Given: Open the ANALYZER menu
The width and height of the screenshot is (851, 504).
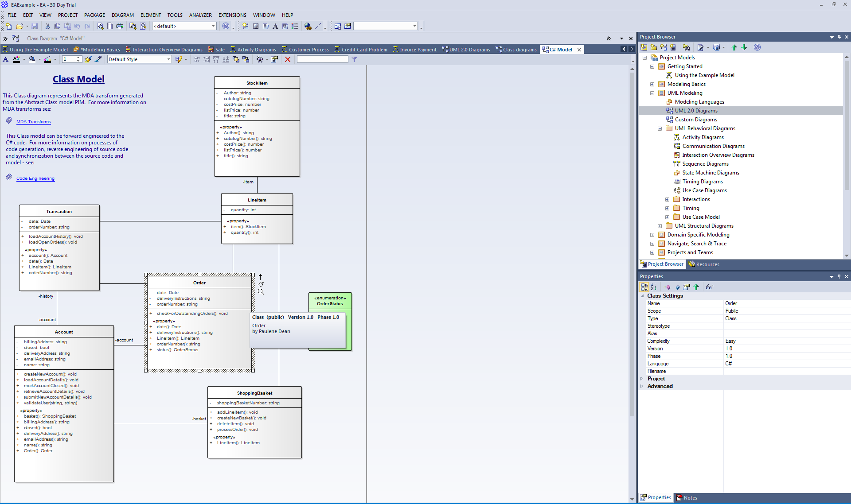Looking at the screenshot, I should (x=200, y=15).
